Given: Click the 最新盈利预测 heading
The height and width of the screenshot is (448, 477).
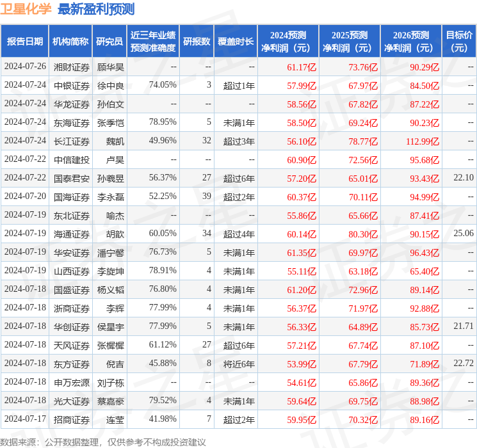Looking at the screenshot, I should coord(96,9).
